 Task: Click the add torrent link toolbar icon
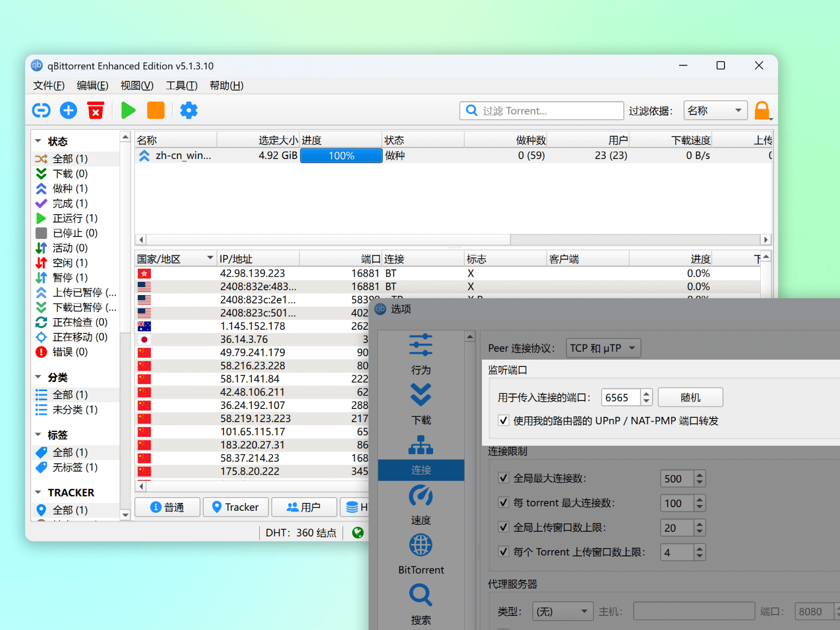(x=41, y=111)
